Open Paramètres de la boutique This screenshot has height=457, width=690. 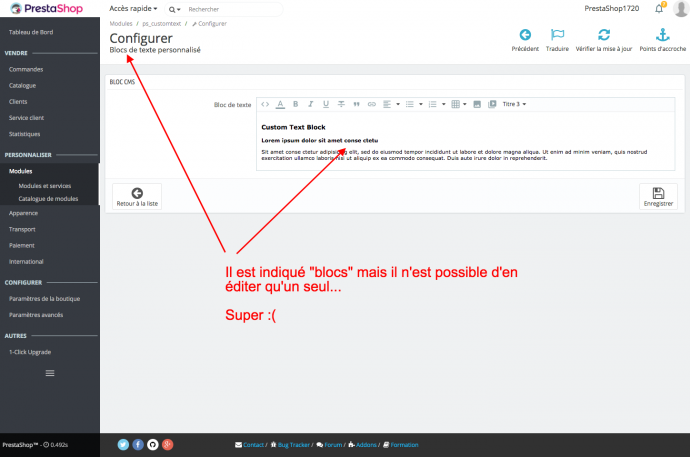(x=44, y=299)
